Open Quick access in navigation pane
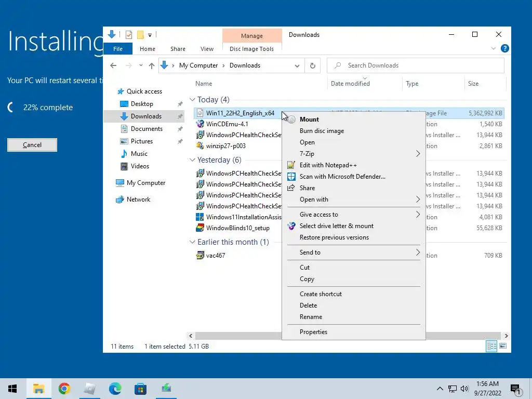Screen dimensions: 532x399 pos(144,91)
